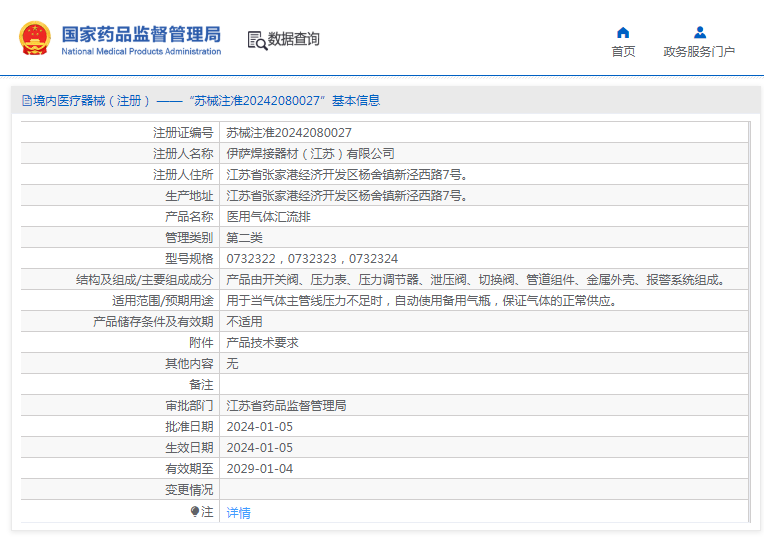Click the 有效期至 label

tap(189, 469)
